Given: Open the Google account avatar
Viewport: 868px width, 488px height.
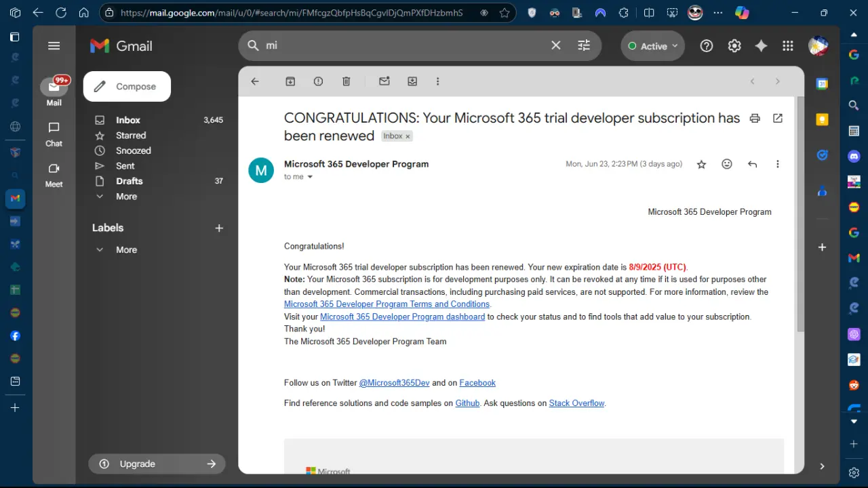Looking at the screenshot, I should 818,45.
